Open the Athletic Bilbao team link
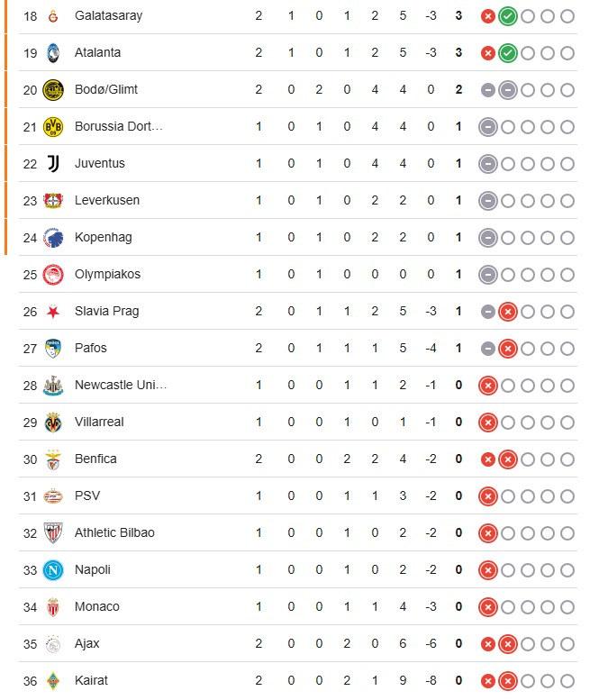The height and width of the screenshot is (700, 599). 114,533
